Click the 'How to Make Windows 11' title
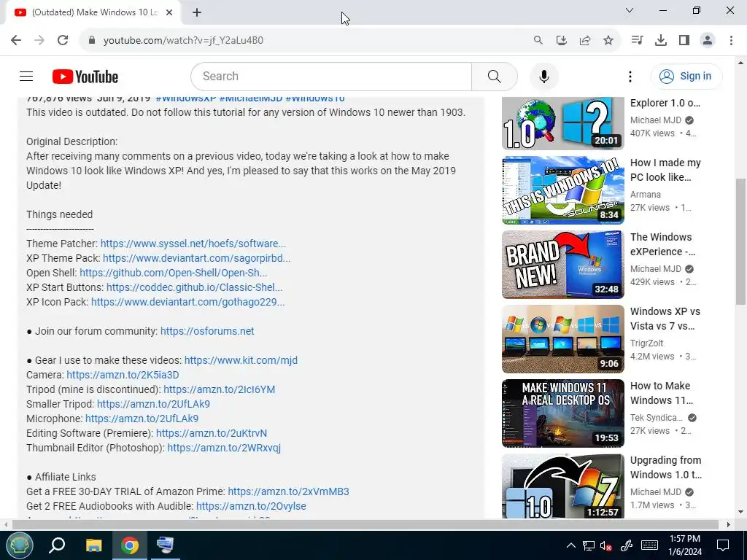Screen dimensions: 747x560 661,393
